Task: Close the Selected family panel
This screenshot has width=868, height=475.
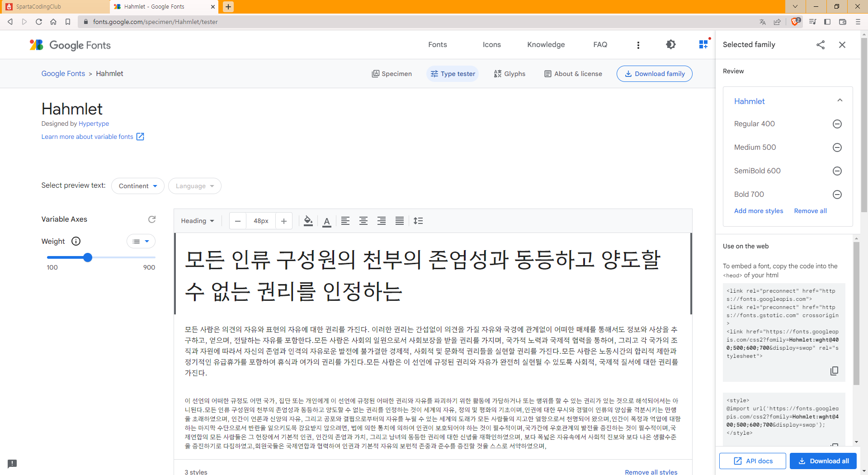Action: coord(842,45)
